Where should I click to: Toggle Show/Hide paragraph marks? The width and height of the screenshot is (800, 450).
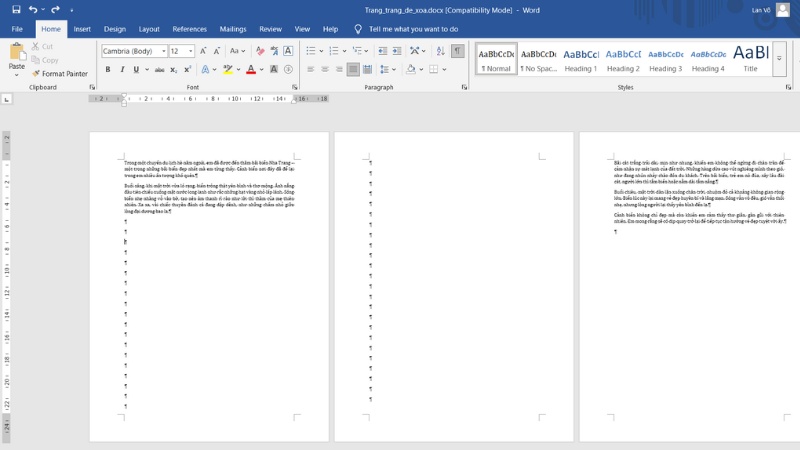pyautogui.click(x=456, y=50)
